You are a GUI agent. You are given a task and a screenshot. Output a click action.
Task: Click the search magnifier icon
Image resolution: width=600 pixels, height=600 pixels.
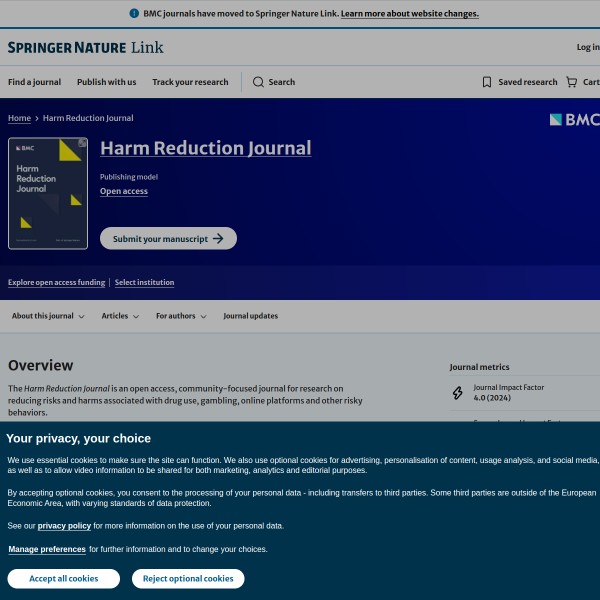[258, 82]
